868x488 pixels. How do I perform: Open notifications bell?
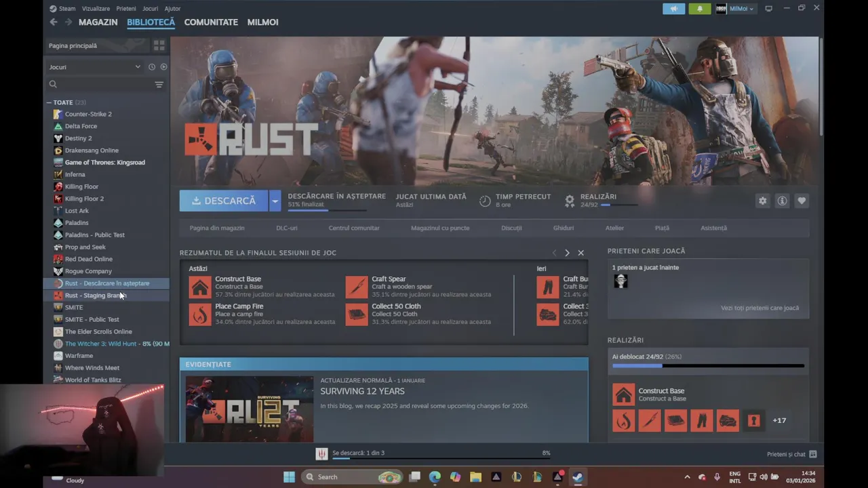700,9
